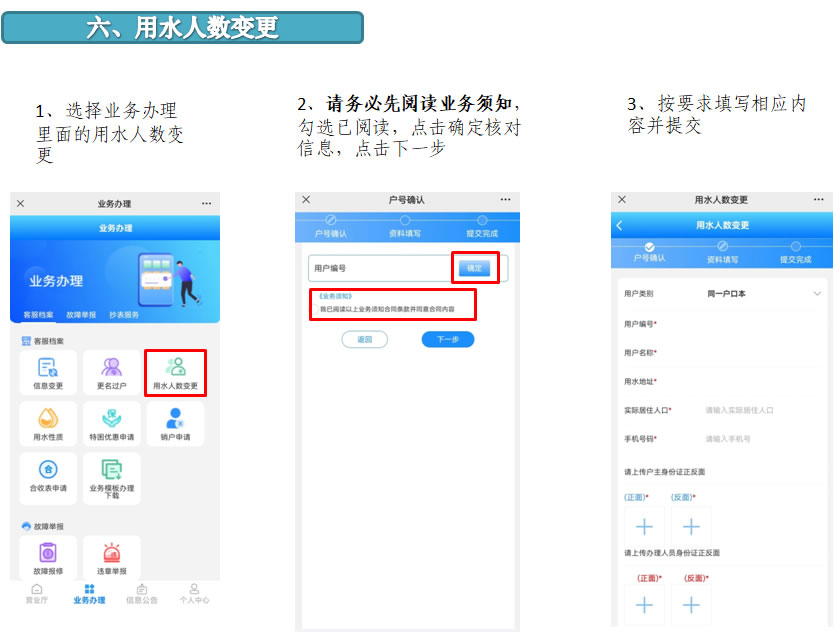Switch to the 抄表服务 tab
Image resolution: width=834 pixels, height=633 pixels.
(x=124, y=315)
